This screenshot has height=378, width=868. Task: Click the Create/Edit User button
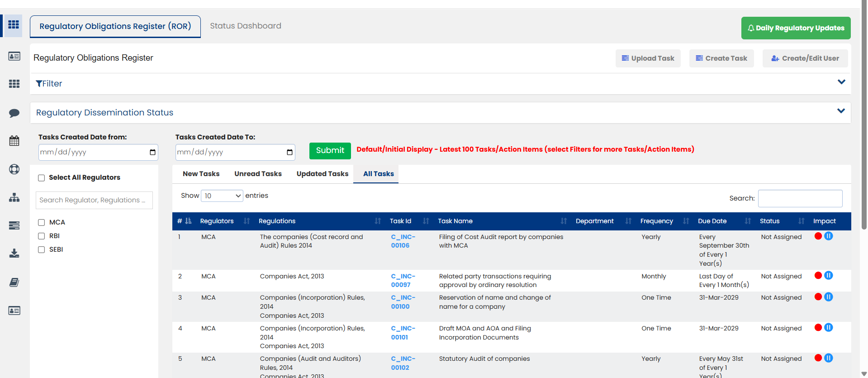tap(805, 58)
